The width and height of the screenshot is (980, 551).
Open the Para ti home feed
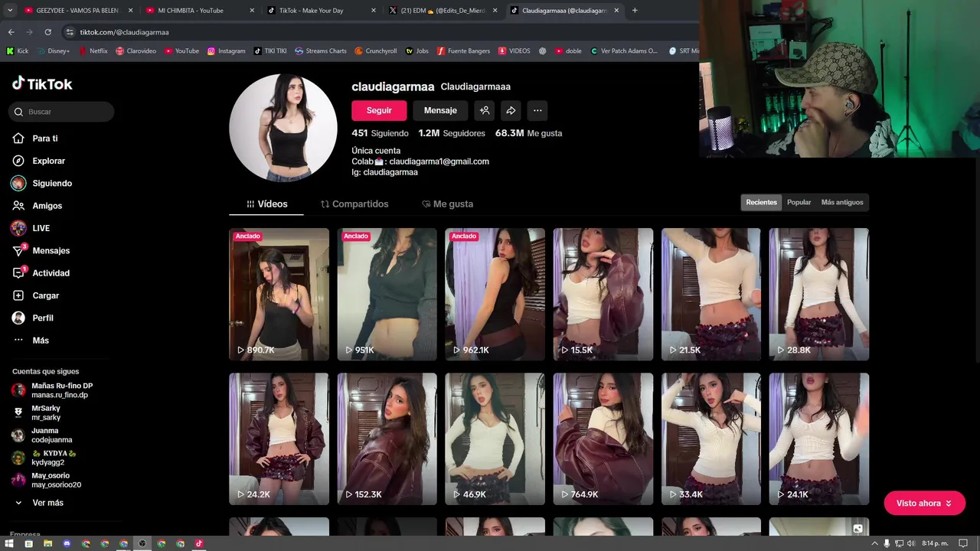pos(35,139)
